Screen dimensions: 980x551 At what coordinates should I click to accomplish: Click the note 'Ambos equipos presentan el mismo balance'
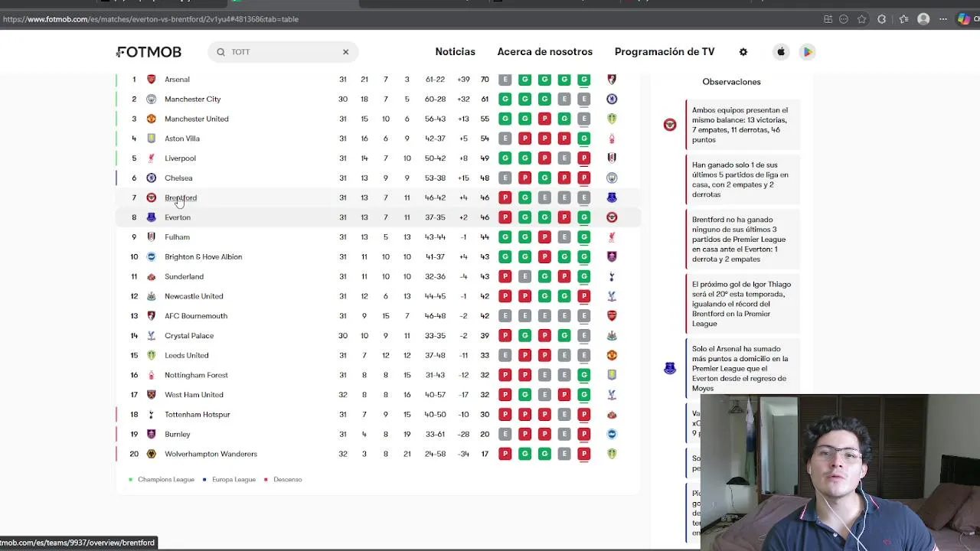(x=742, y=125)
